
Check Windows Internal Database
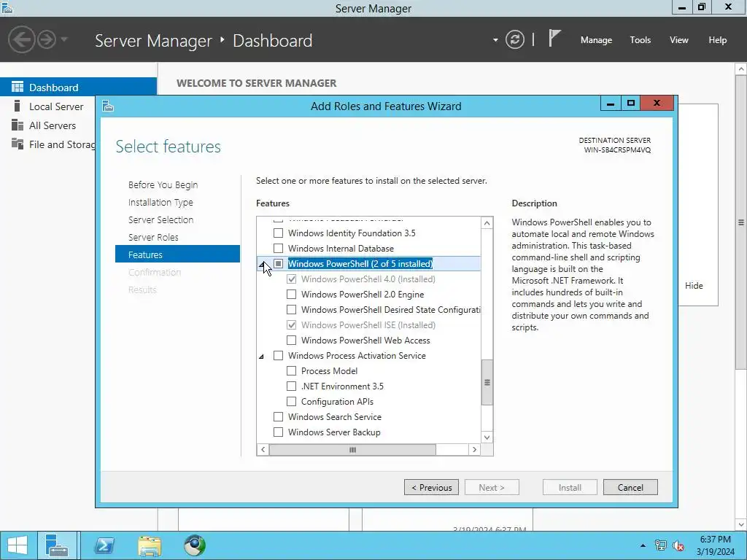pyautogui.click(x=278, y=248)
